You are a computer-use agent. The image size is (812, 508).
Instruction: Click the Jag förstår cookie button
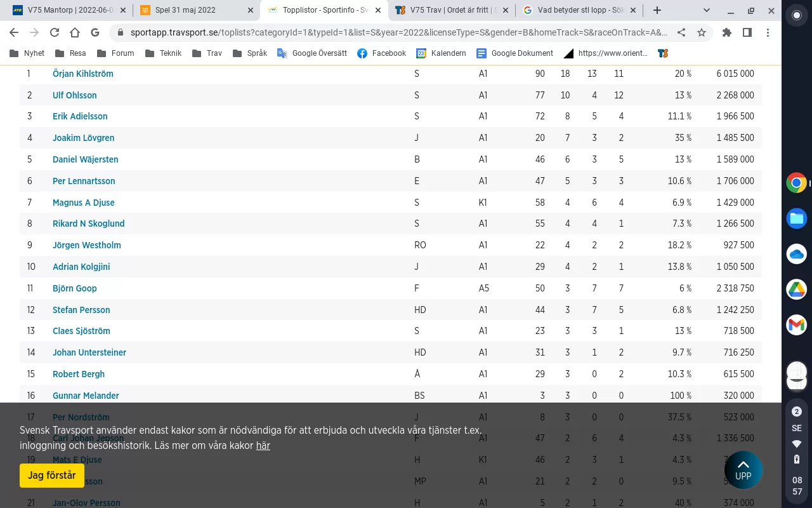pos(52,475)
